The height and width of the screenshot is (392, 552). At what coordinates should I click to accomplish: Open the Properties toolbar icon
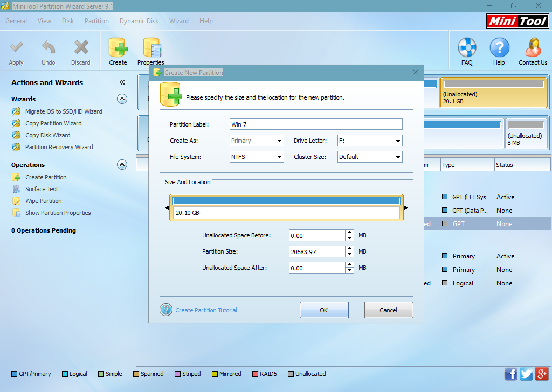(x=151, y=47)
